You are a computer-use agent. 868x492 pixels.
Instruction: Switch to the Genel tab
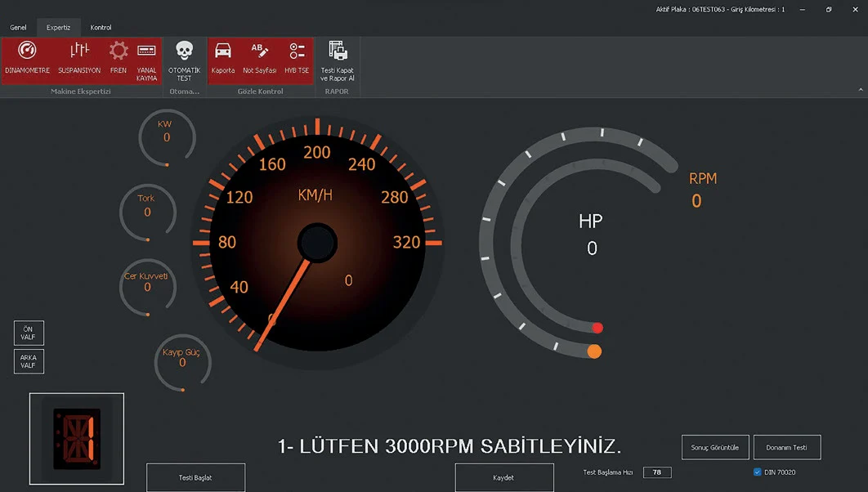(18, 27)
